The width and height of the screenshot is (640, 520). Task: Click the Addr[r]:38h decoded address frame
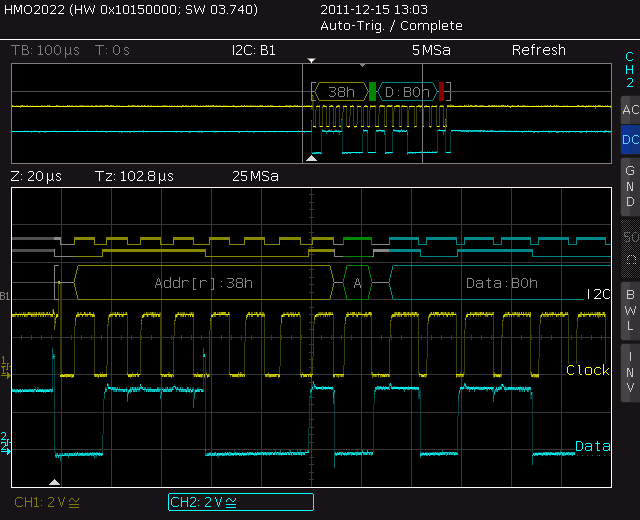pyautogui.click(x=204, y=282)
